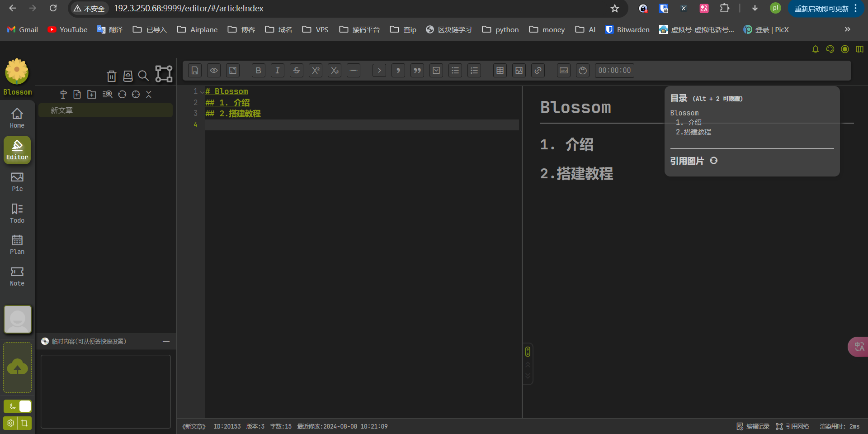The height and width of the screenshot is (434, 868).
Task: Open the list search filter icon
Action: (x=107, y=94)
